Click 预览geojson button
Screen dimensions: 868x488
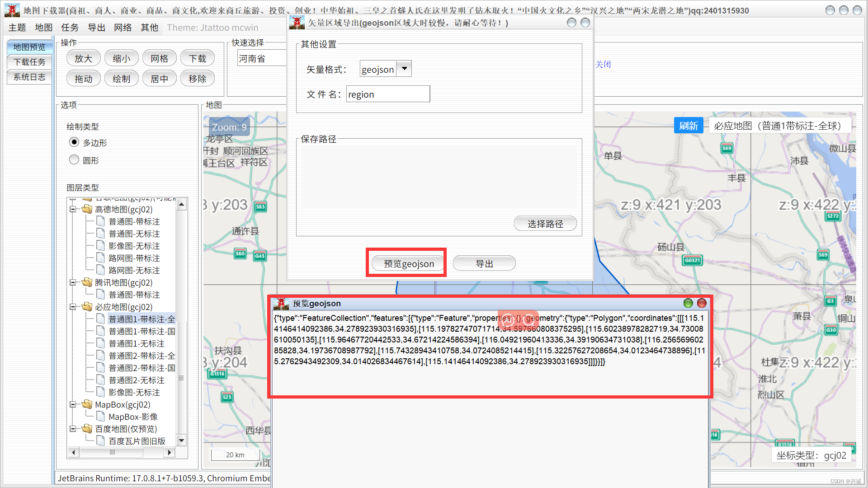pyautogui.click(x=408, y=263)
